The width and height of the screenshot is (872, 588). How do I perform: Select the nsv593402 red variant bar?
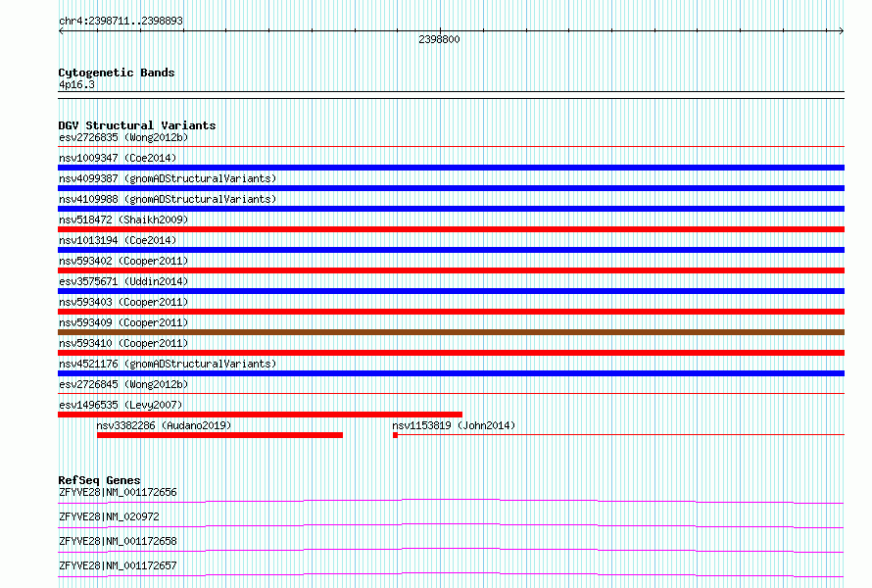point(451,270)
